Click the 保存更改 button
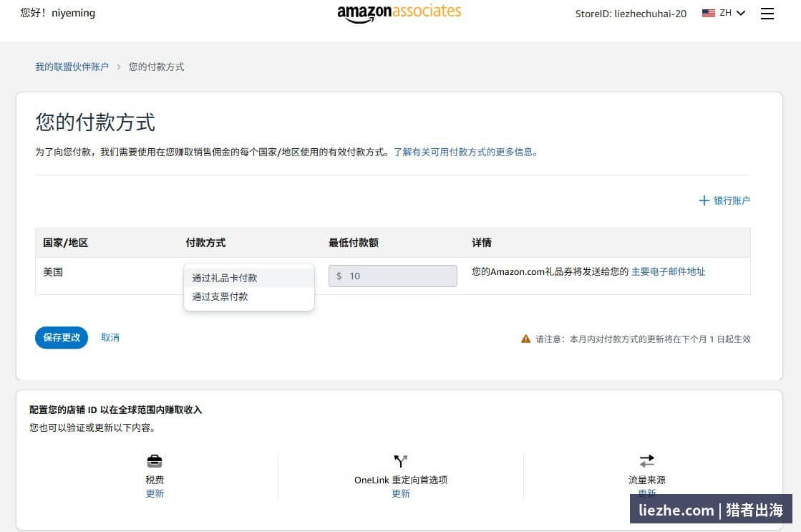Viewport: 801px width, 532px height. click(x=62, y=337)
